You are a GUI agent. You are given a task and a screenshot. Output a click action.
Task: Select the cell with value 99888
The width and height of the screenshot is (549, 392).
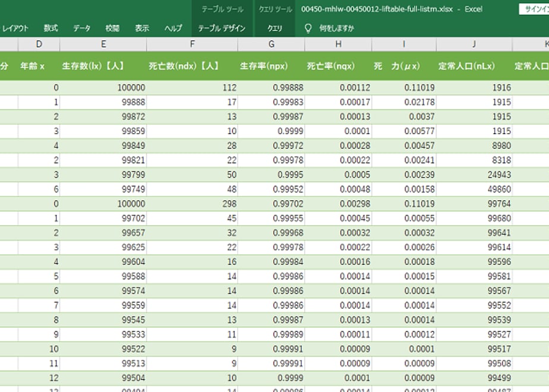(x=103, y=102)
